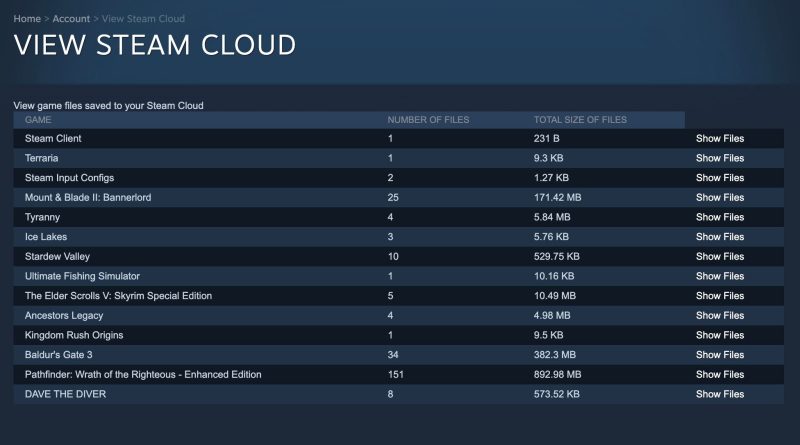Image resolution: width=800 pixels, height=445 pixels.
Task: Click file count 2 for Steam Input Configs
Action: [x=390, y=178]
